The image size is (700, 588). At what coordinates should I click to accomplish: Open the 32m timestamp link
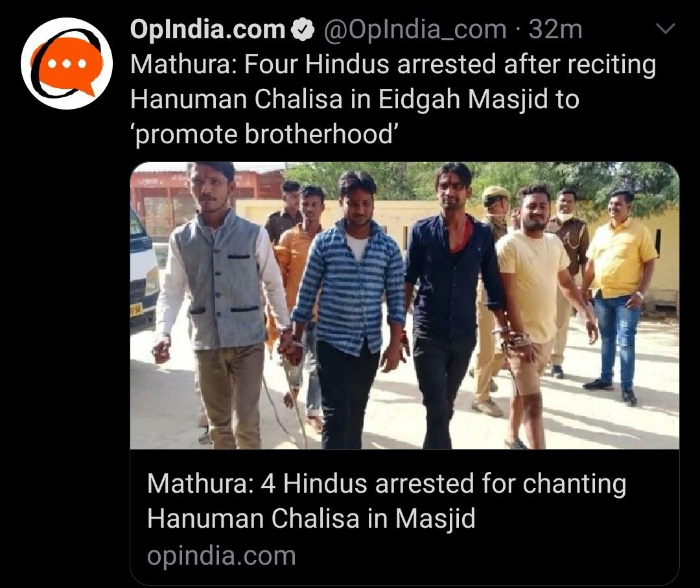click(555, 29)
